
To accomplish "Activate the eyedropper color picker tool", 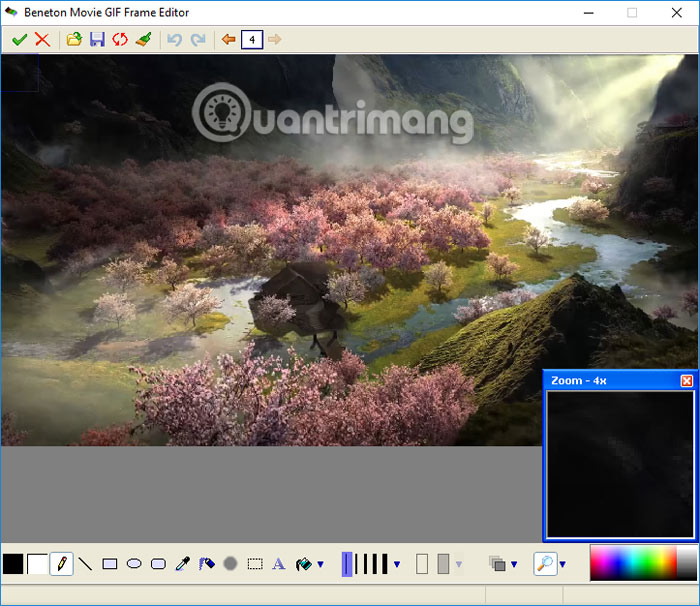I will pos(182,564).
